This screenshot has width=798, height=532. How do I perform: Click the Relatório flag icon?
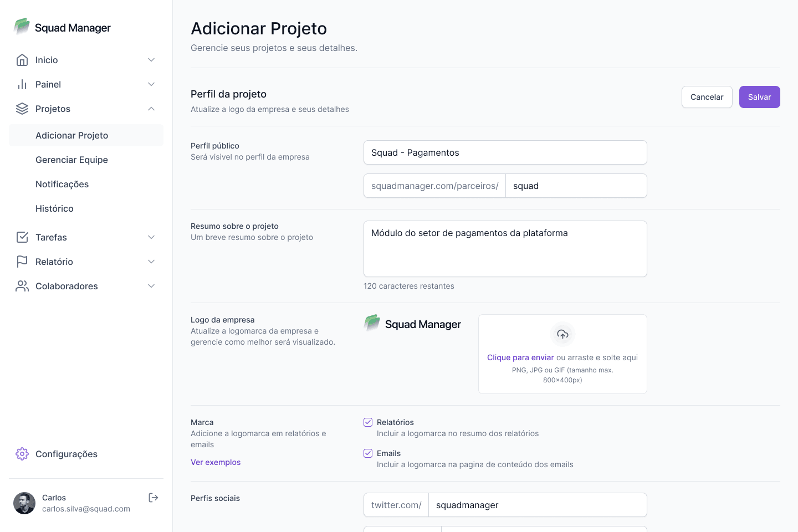point(22,262)
